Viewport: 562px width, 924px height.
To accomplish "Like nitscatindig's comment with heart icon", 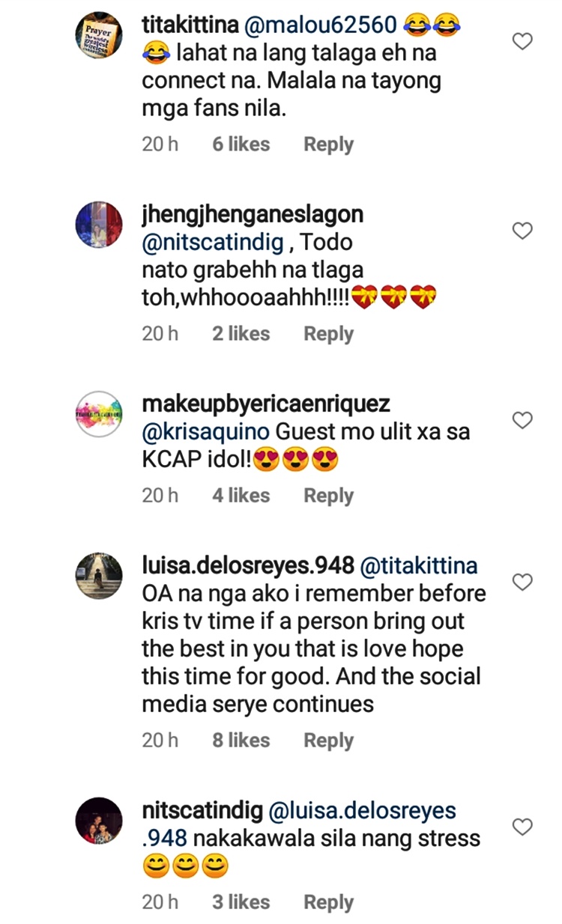I will pos(522,827).
